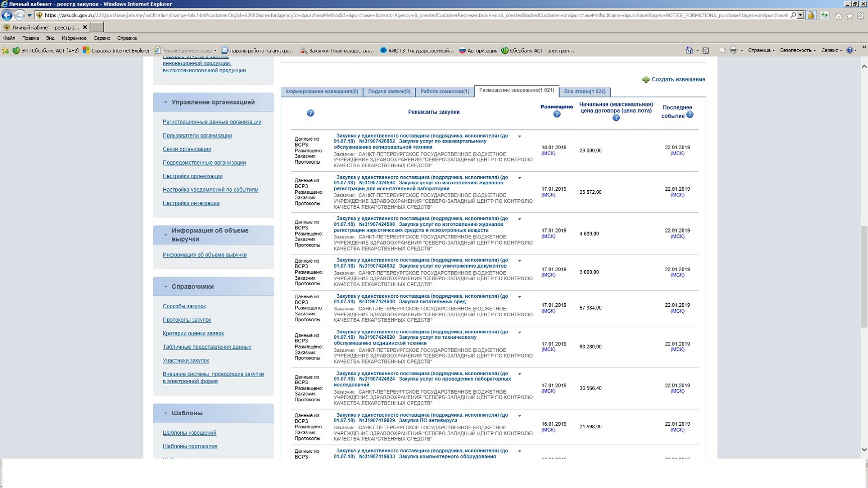Open Настройка уведомлений по событиям link
The height and width of the screenshot is (488, 868).
210,190
